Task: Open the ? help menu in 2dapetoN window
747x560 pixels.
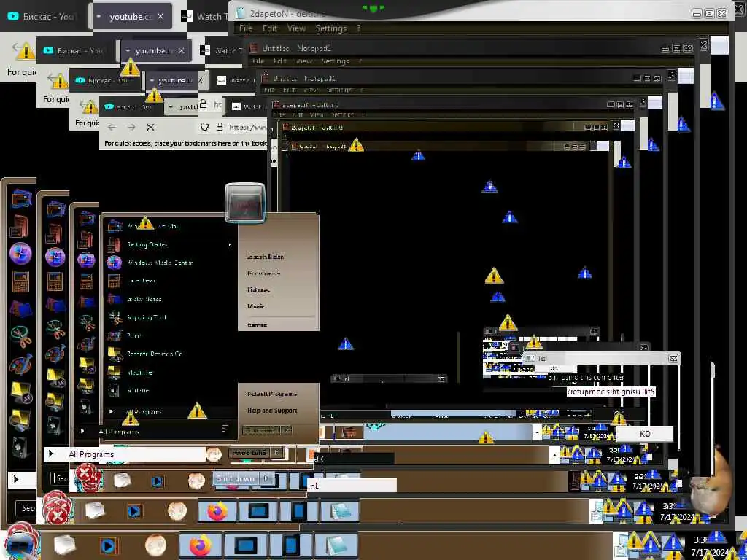Action: click(x=358, y=28)
